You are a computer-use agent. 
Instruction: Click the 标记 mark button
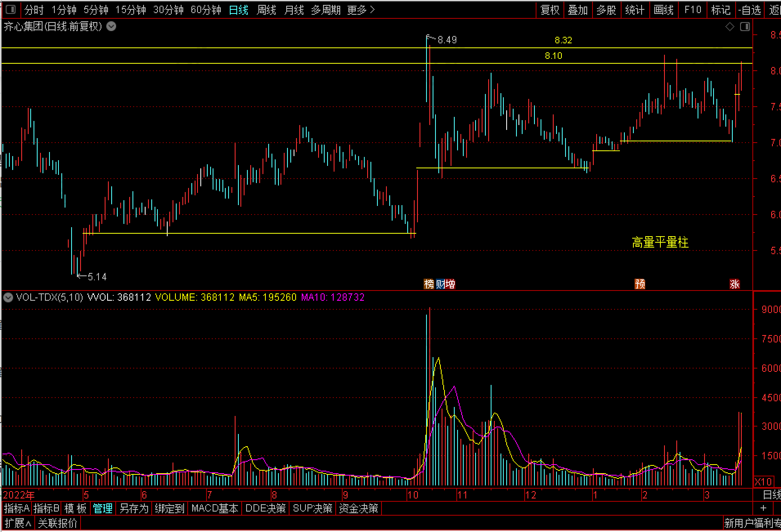[x=721, y=10]
